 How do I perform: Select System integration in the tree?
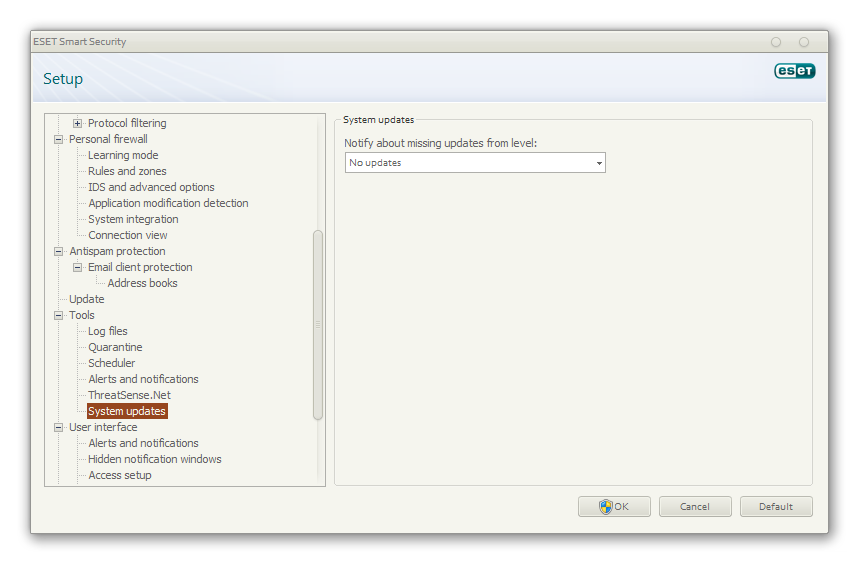click(x=133, y=219)
